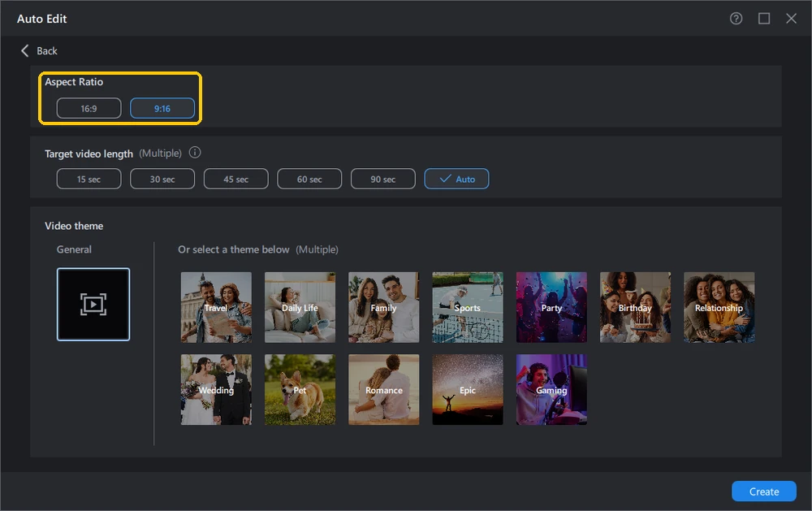Click the 'Target video length' label
The width and height of the screenshot is (812, 511).
coord(89,154)
